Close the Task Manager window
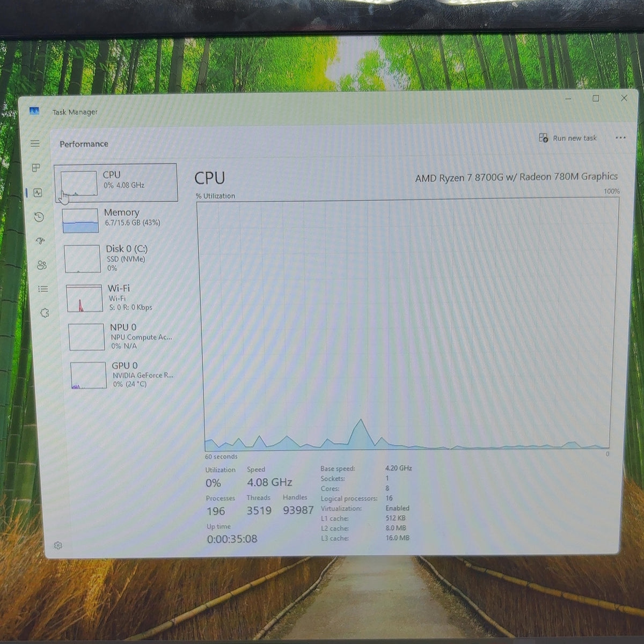 624,98
